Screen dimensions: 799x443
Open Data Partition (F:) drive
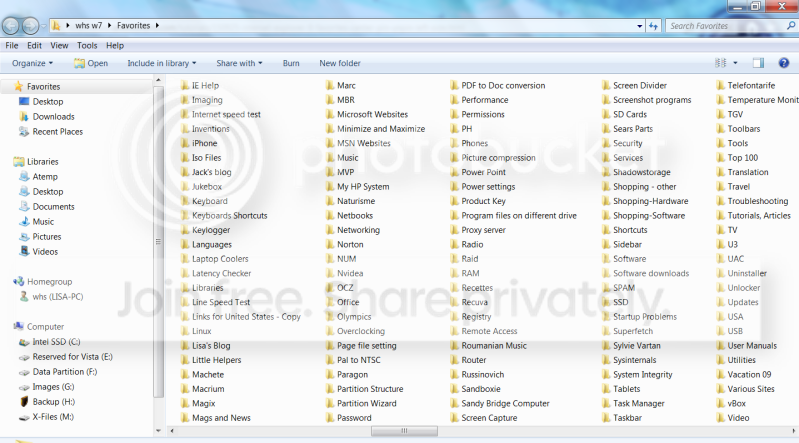pos(58,372)
